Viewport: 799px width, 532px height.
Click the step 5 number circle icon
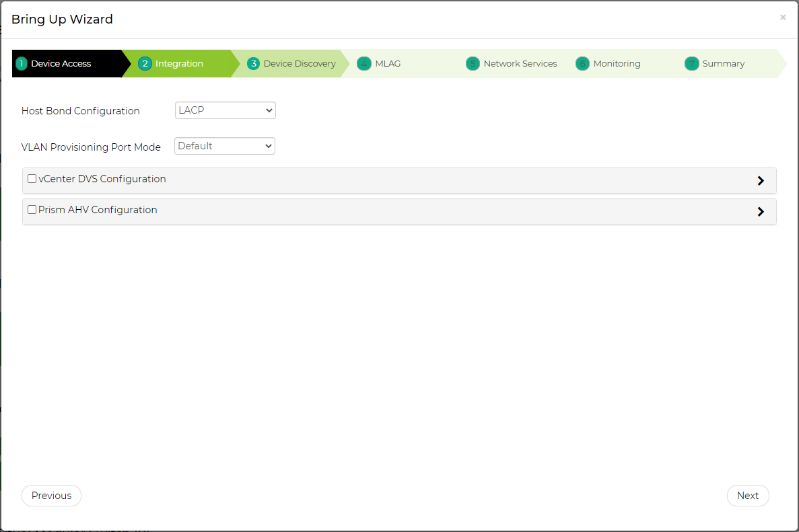[473, 64]
